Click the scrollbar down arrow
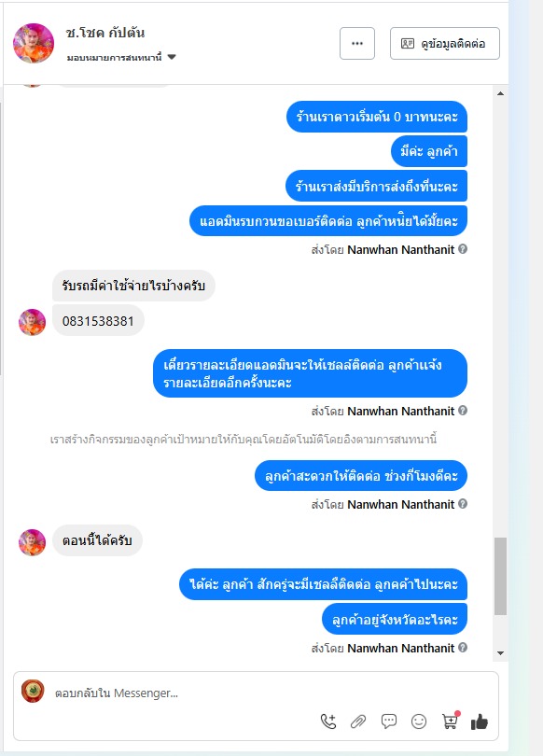The image size is (543, 756). (x=501, y=653)
